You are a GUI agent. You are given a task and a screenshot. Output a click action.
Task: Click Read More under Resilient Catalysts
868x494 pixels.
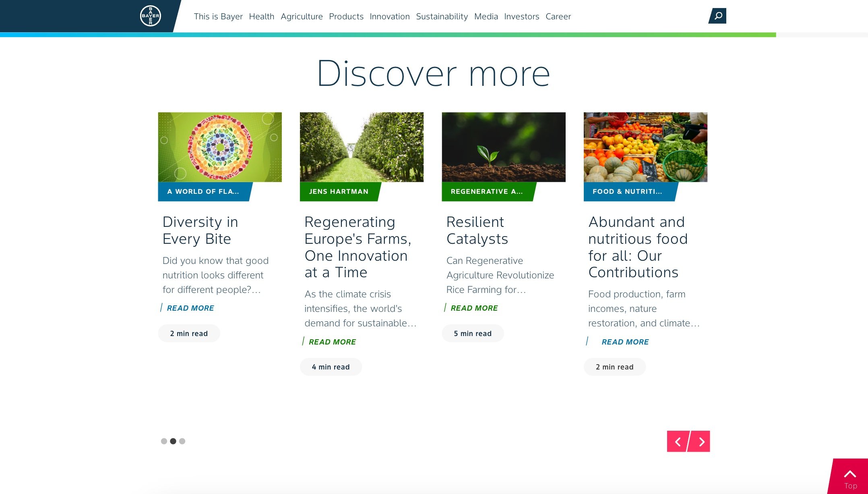474,308
